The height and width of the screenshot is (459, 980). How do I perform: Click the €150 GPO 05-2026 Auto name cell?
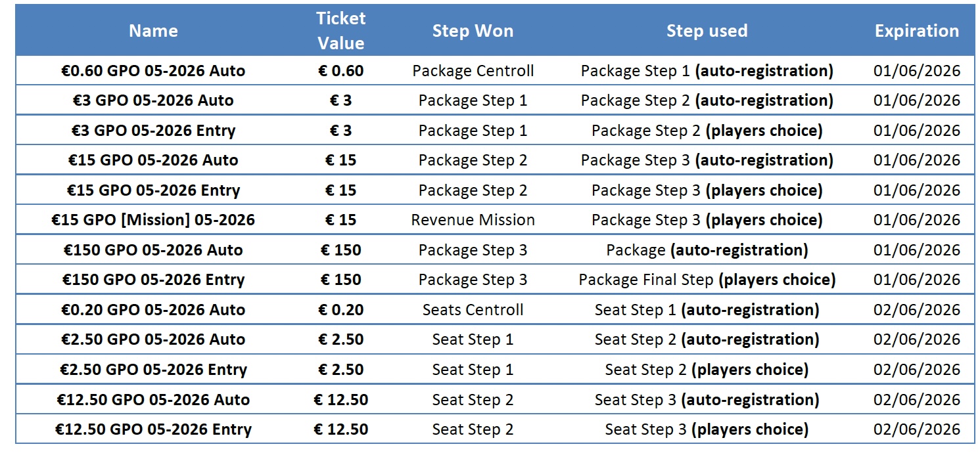pyautogui.click(x=152, y=250)
